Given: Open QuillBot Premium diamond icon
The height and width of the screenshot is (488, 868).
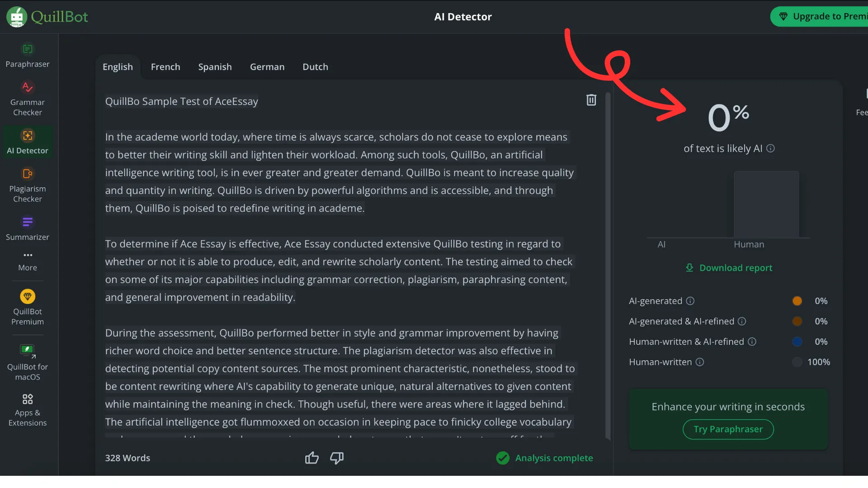Looking at the screenshot, I should [28, 296].
